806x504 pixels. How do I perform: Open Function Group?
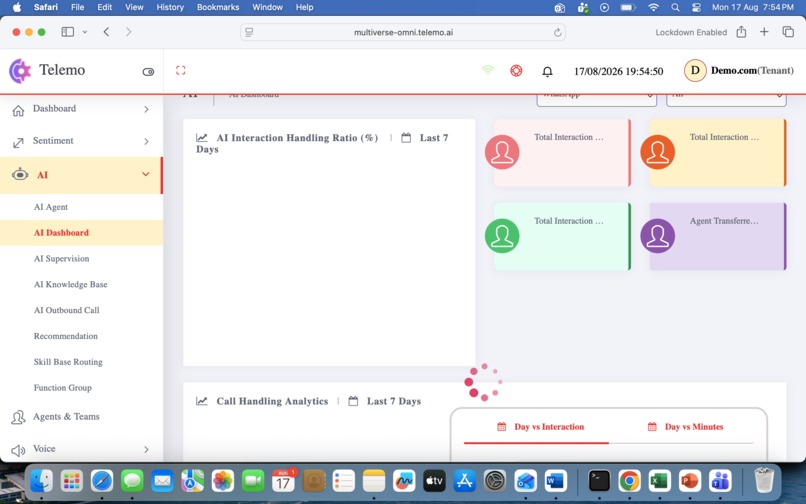coord(63,387)
